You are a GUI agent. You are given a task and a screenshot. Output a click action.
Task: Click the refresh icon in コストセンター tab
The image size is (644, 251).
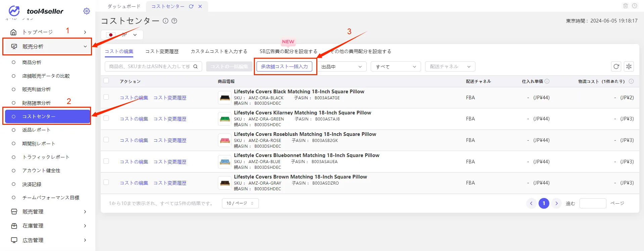click(x=191, y=6)
